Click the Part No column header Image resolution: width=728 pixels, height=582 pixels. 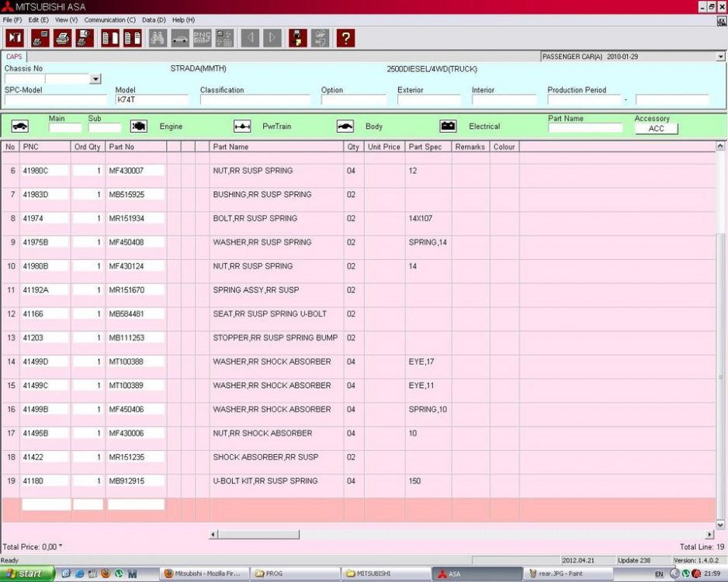[x=136, y=147]
